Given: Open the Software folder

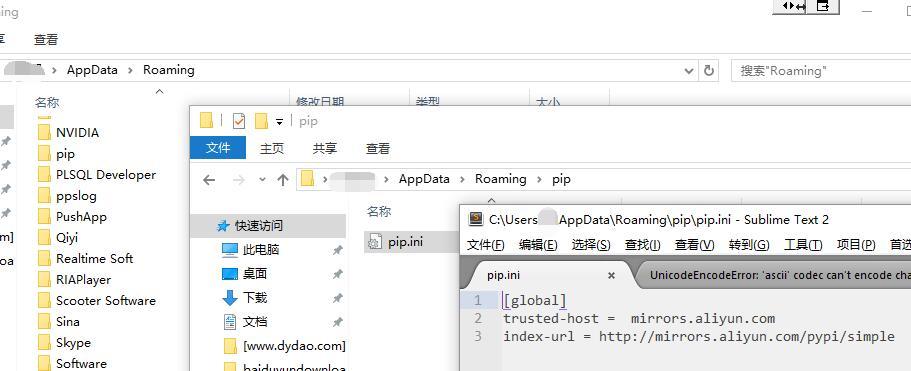Looking at the screenshot, I should [73, 363].
